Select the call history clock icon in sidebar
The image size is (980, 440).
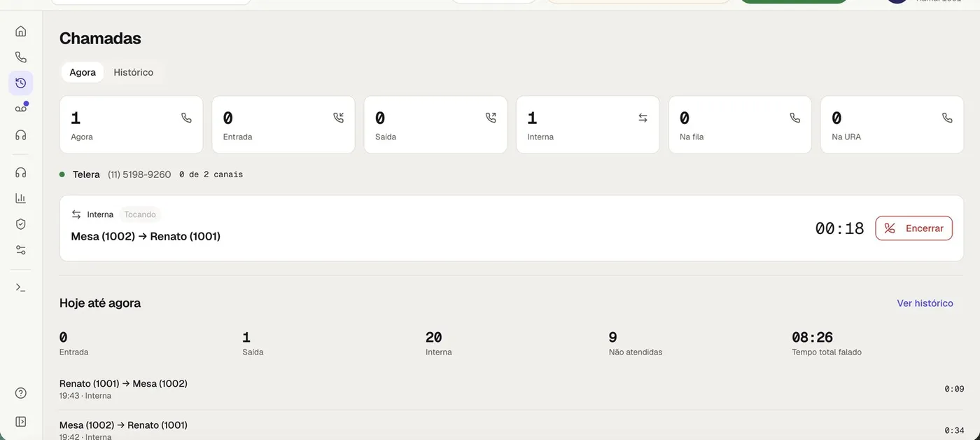[21, 83]
